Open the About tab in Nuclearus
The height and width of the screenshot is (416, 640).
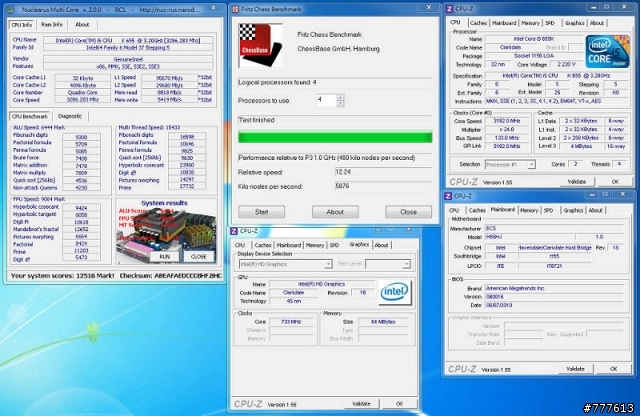coord(82,24)
